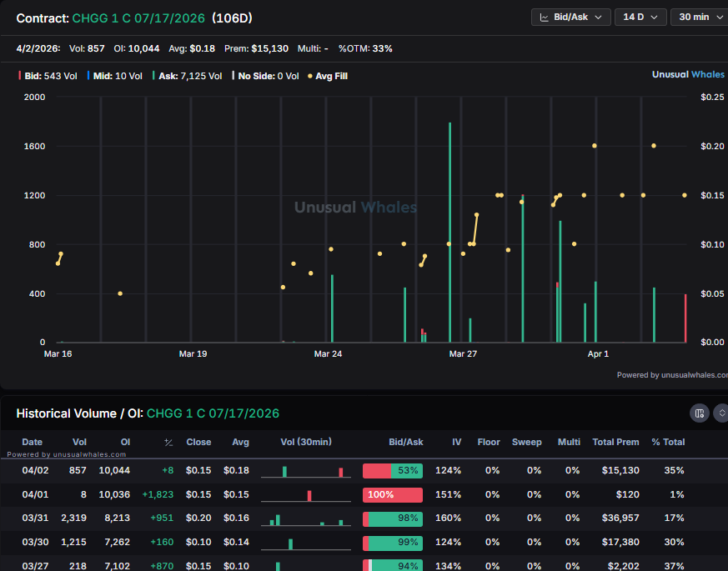
Task: Sort the table by the Vol column header
Action: pos(79,442)
